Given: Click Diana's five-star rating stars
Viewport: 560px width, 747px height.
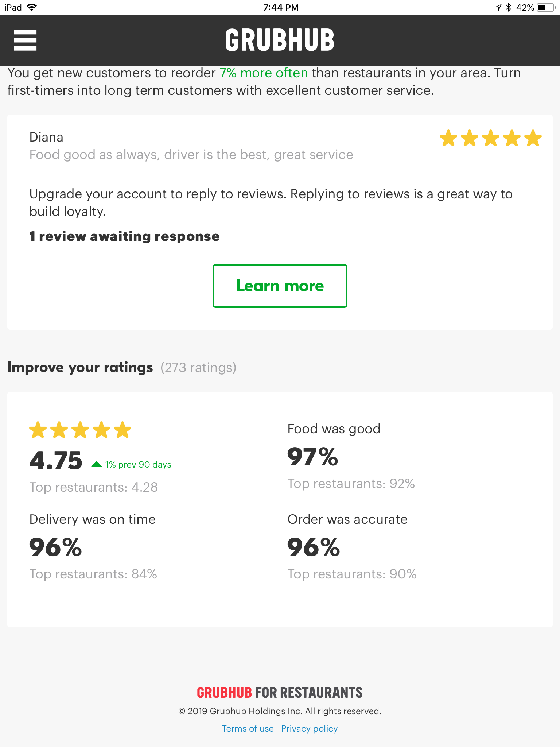Looking at the screenshot, I should (490, 138).
